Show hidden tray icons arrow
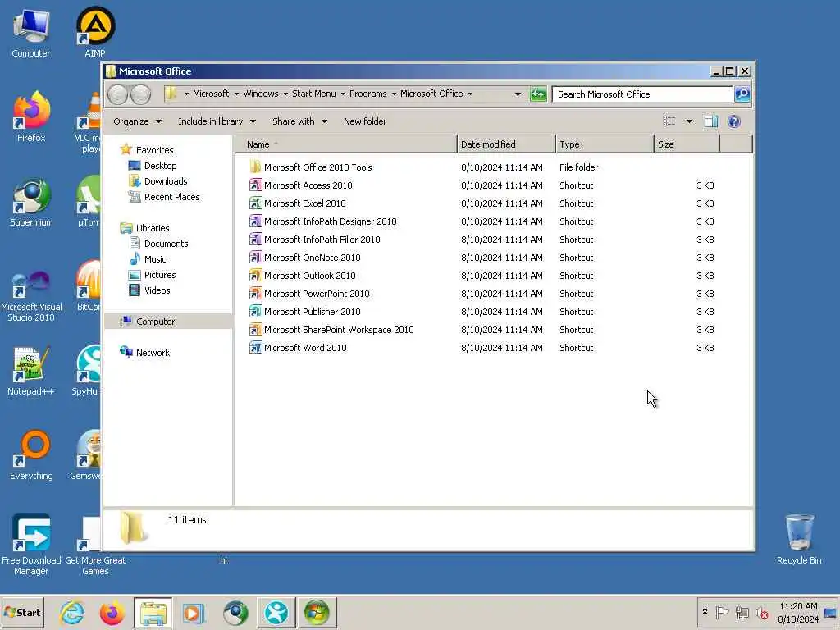The height and width of the screenshot is (630, 840). [705, 611]
